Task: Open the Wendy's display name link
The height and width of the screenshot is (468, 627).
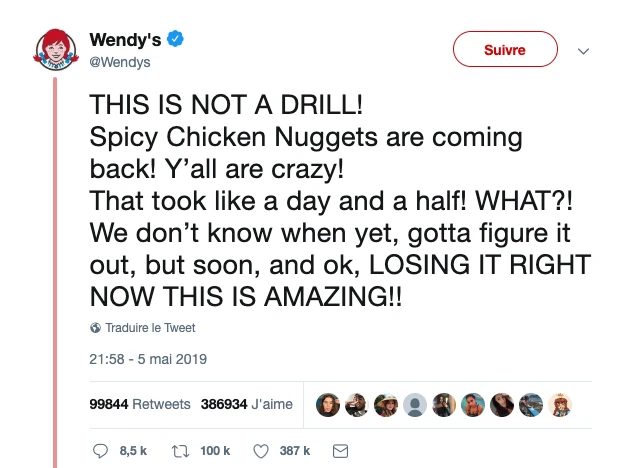Action: tap(126, 40)
